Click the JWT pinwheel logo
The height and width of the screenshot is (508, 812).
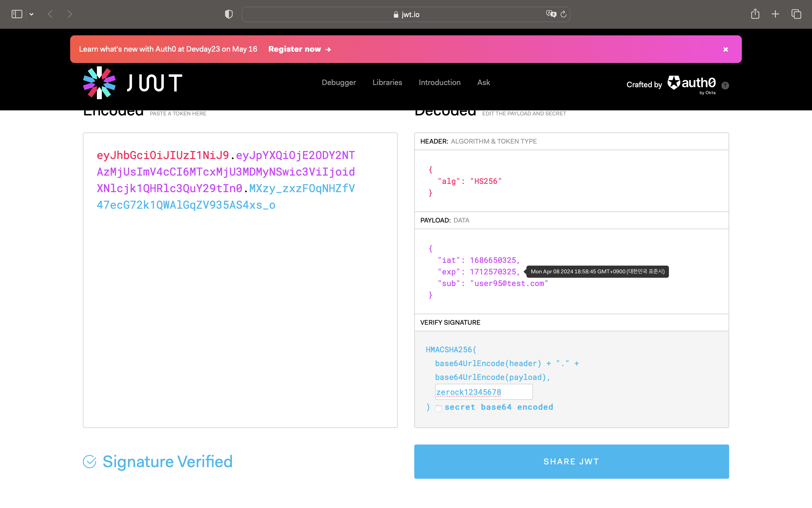[x=99, y=83]
